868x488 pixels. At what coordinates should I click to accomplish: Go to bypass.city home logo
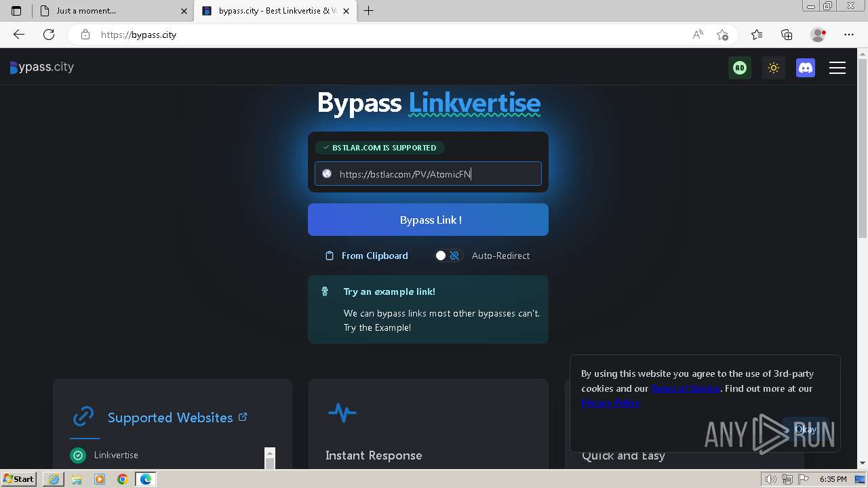[x=42, y=67]
